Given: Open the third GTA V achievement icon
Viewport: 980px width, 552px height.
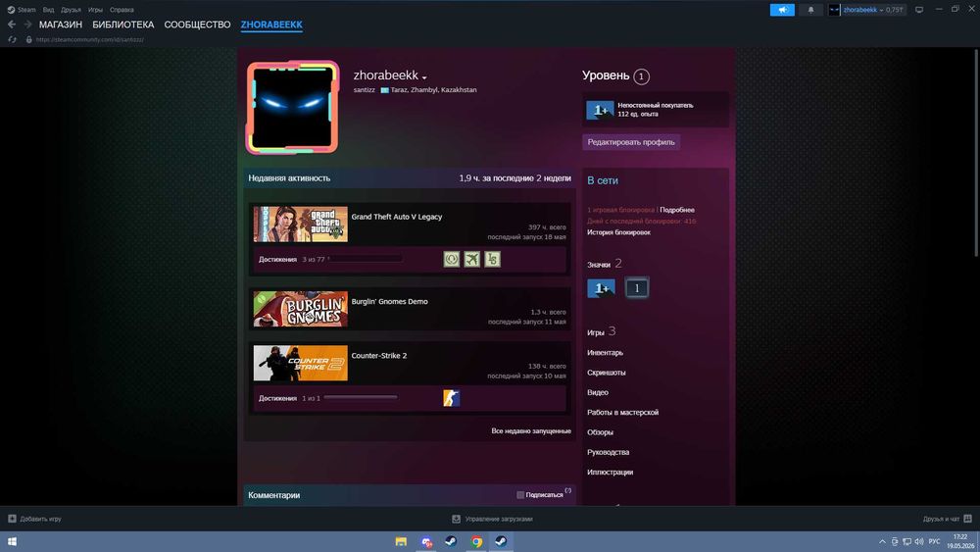Looking at the screenshot, I should click(493, 259).
